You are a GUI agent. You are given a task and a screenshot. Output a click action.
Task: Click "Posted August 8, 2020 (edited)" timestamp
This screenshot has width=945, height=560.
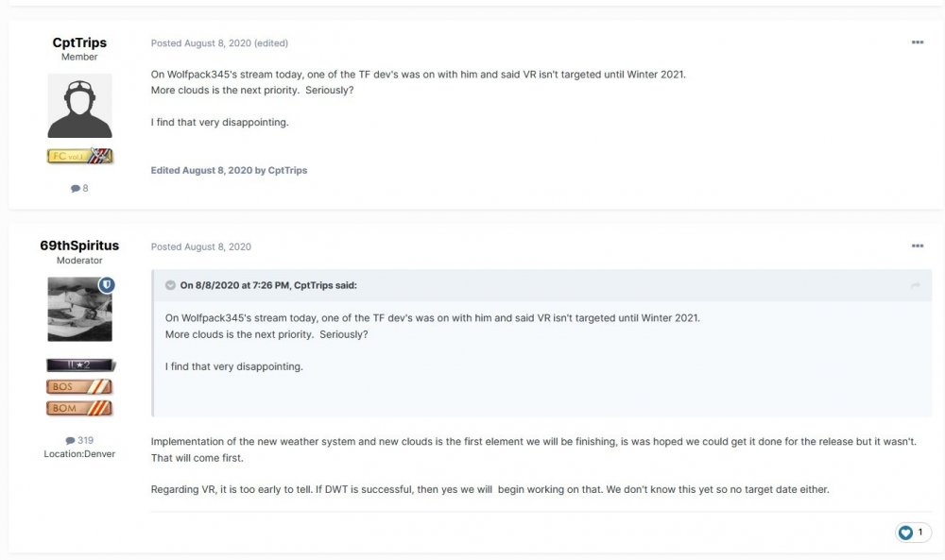pos(219,43)
